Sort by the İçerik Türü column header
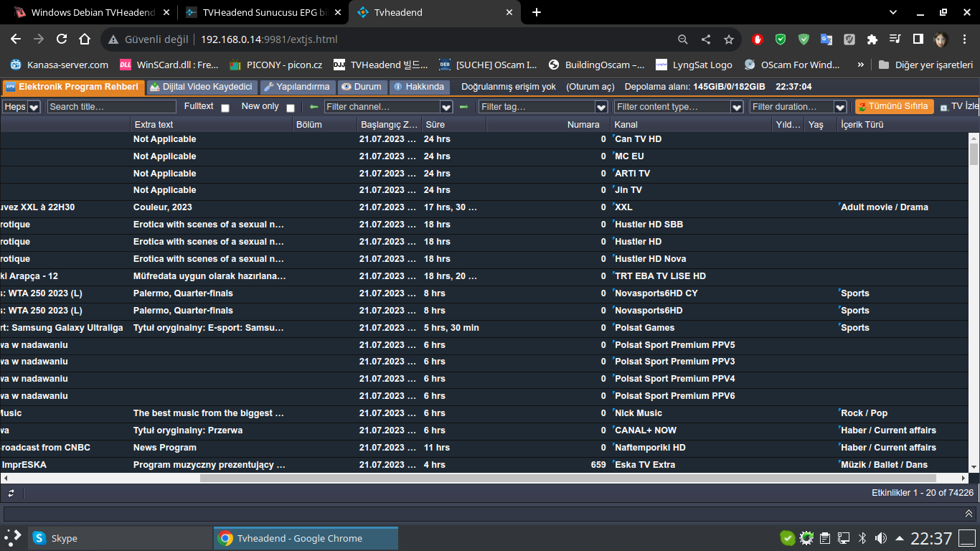 901,125
